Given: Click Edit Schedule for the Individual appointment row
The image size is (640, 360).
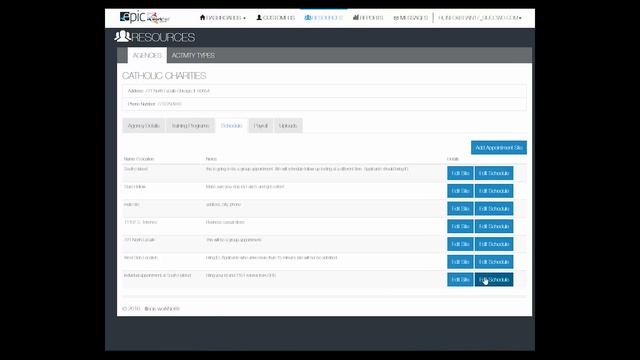Looking at the screenshot, I should pos(494,280).
